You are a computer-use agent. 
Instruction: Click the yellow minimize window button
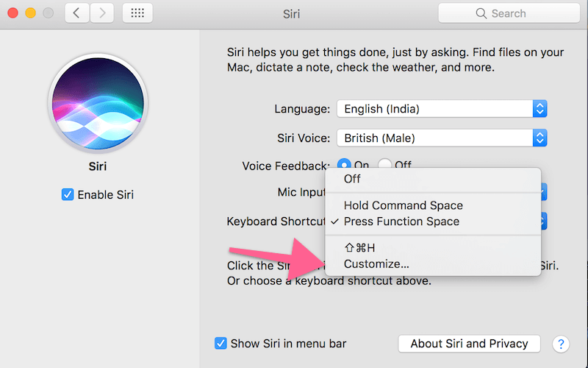pyautogui.click(x=31, y=13)
